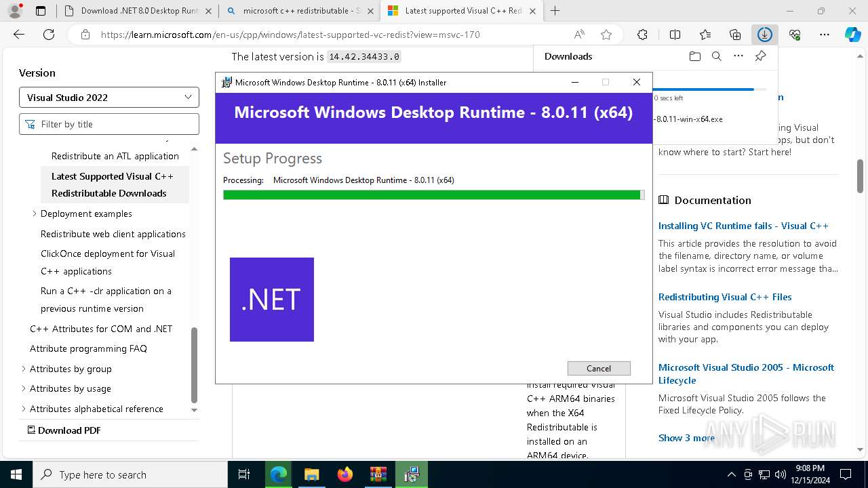Open Split screen icon
The height and width of the screenshot is (488, 868).
pyautogui.click(x=675, y=35)
